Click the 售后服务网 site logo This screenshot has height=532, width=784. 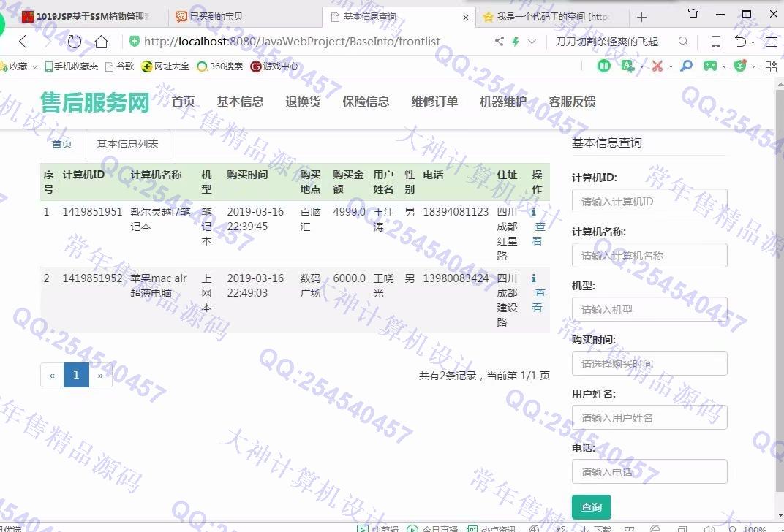point(95,102)
